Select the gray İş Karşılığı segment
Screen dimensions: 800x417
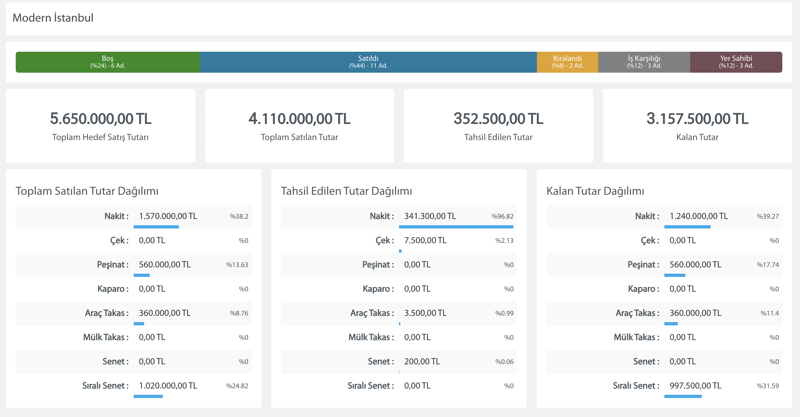[x=644, y=62]
